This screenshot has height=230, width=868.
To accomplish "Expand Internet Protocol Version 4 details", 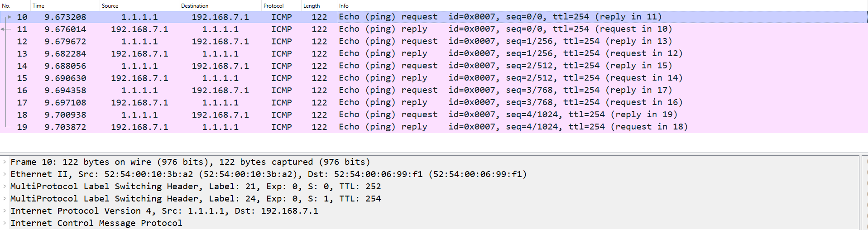I will point(5,211).
